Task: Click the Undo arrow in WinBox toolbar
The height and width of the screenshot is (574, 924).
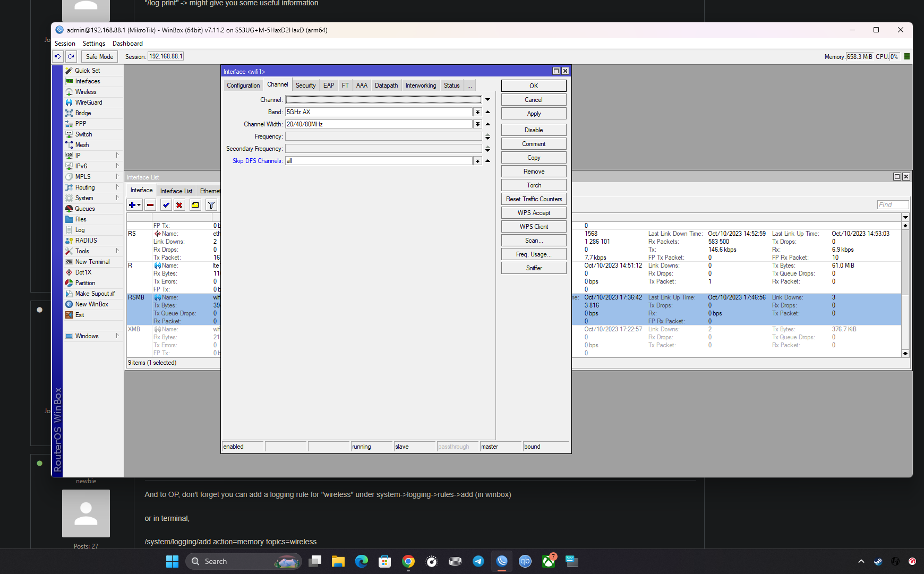Action: tap(58, 56)
